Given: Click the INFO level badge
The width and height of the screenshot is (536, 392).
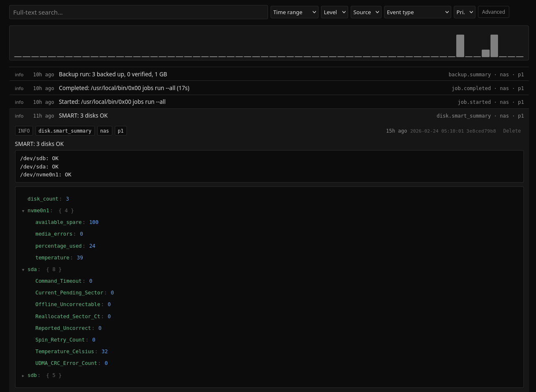Looking at the screenshot, I should (x=24, y=131).
